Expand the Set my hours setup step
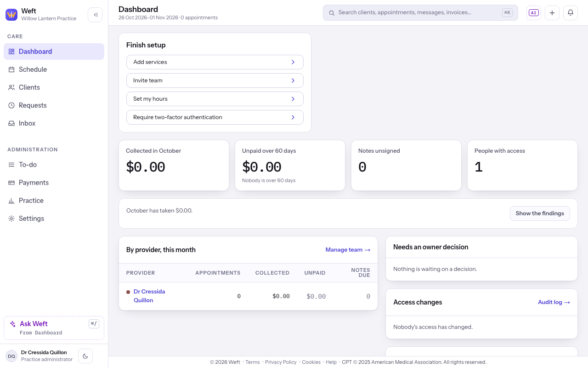The image size is (588, 368). (215, 99)
